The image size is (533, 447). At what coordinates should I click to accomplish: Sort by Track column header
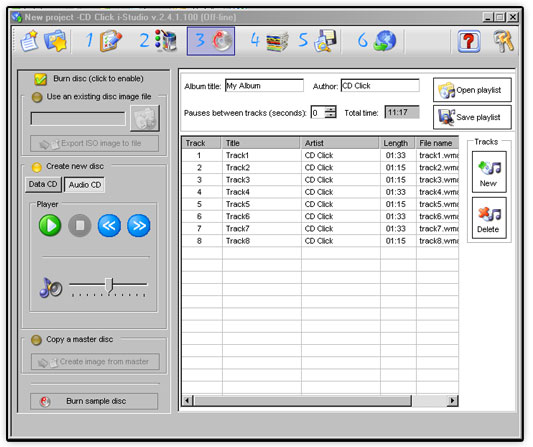pos(202,143)
